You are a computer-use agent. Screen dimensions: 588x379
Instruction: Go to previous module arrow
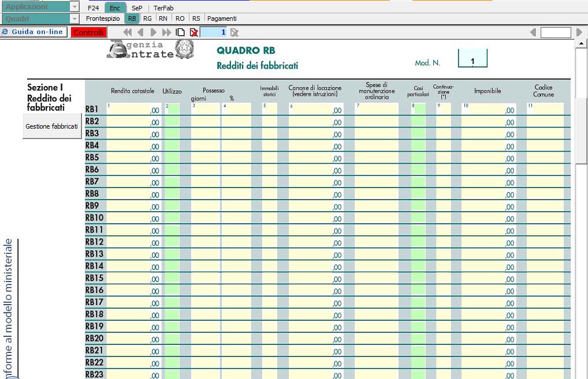(140, 32)
